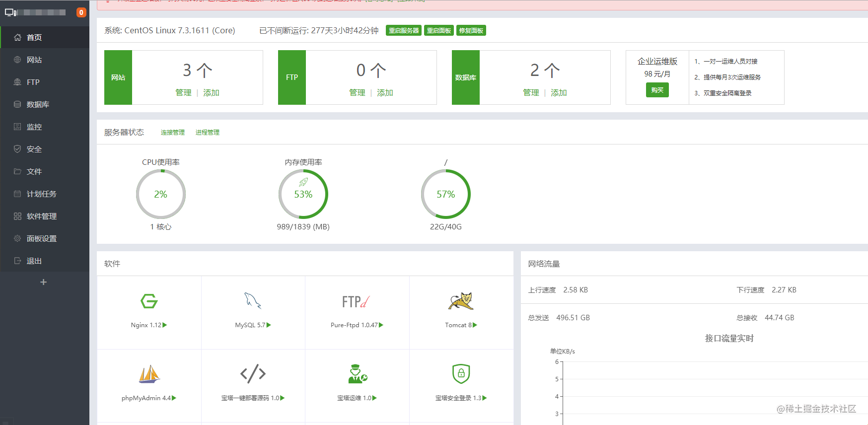Click the arrow next to 宝塔安全登录 1.3

pos(485,398)
